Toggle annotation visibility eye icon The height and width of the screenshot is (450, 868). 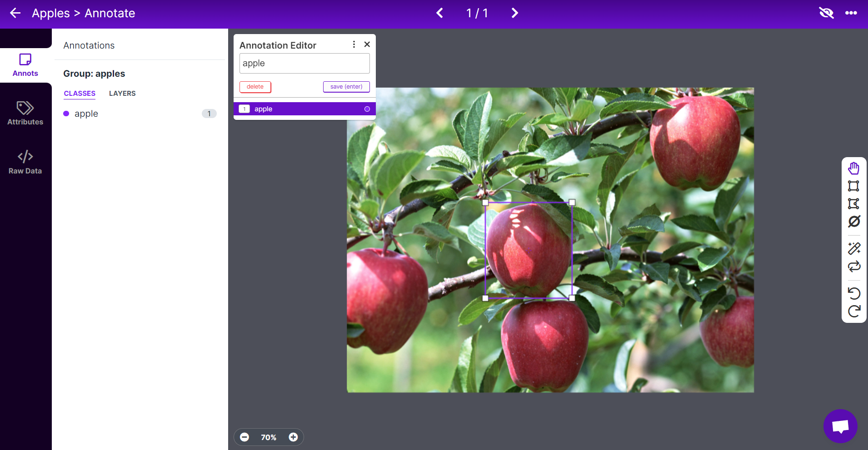pos(826,13)
